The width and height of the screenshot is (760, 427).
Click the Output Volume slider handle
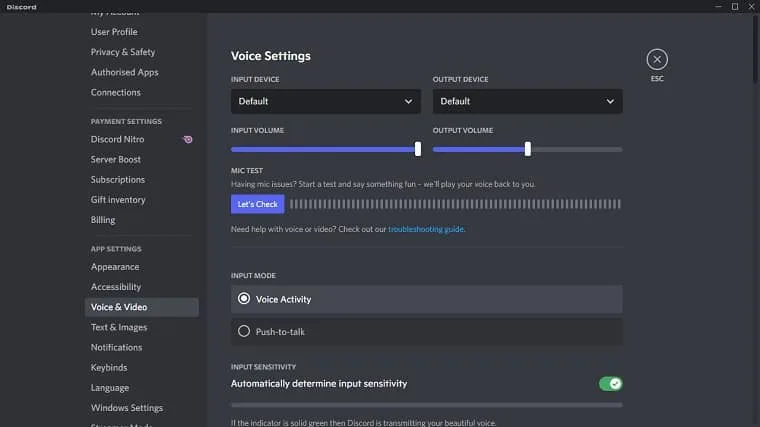(x=527, y=149)
